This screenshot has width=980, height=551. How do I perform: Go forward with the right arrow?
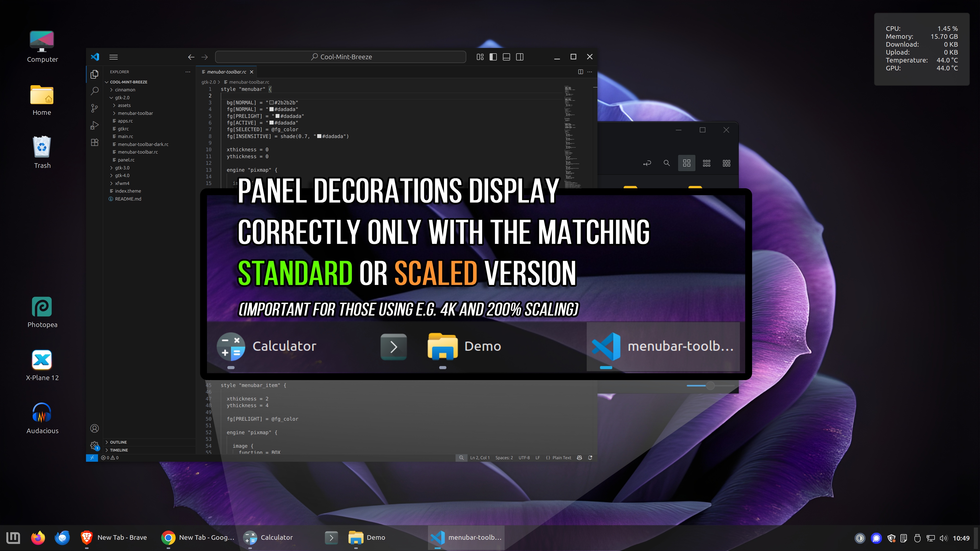pos(205,57)
